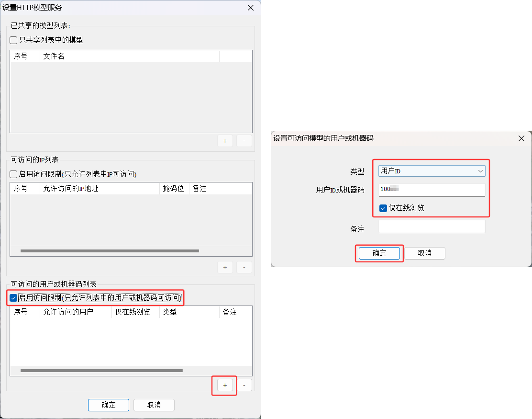Viewport: 532px width, 419px height.
Task: Enable 启用访问限制 for the IP list
Action: 13,173
